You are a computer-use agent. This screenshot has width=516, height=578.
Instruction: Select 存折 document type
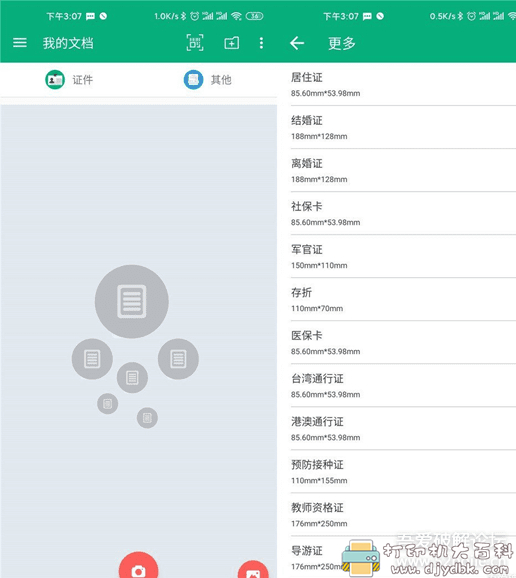[403, 300]
